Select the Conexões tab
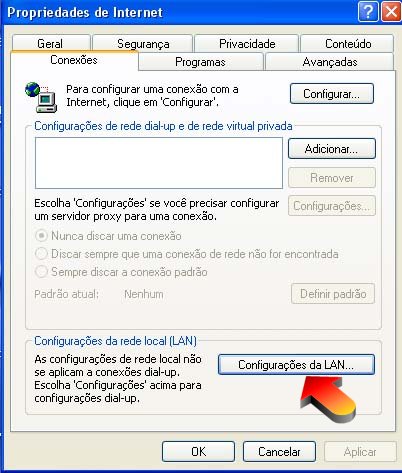The width and height of the screenshot is (402, 473). pos(74,60)
